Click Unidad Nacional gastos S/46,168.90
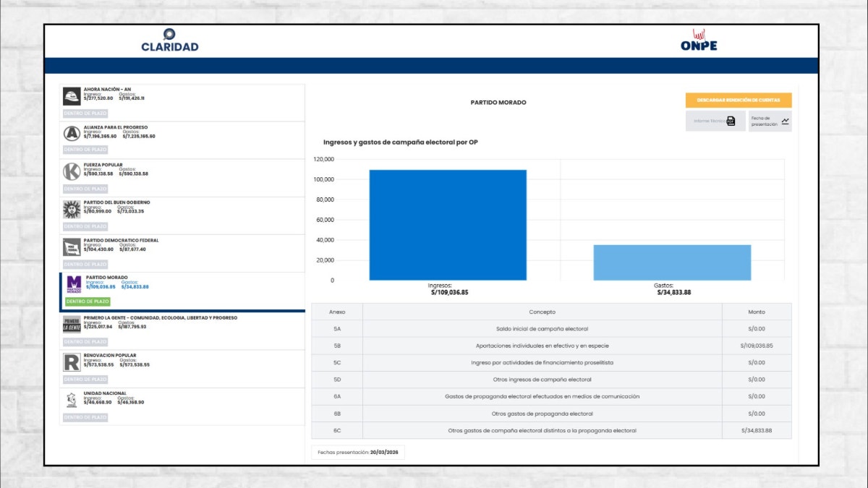This screenshot has height=488, width=868. tap(131, 402)
